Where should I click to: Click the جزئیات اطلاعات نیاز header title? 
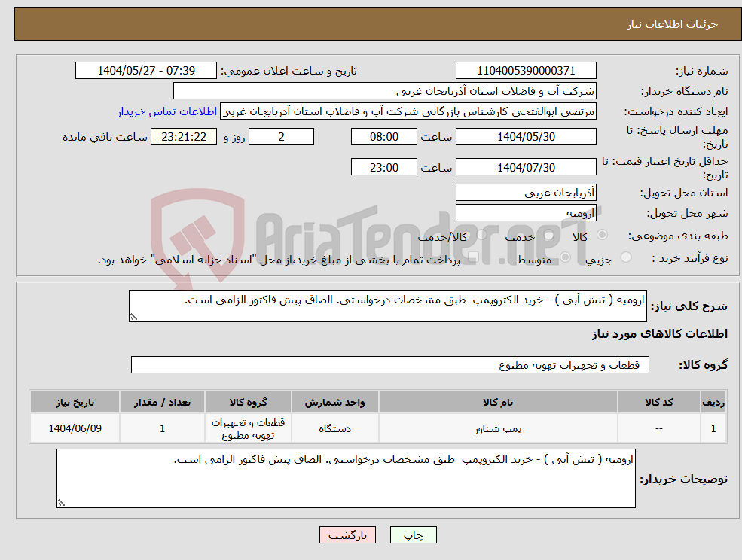coord(672,24)
